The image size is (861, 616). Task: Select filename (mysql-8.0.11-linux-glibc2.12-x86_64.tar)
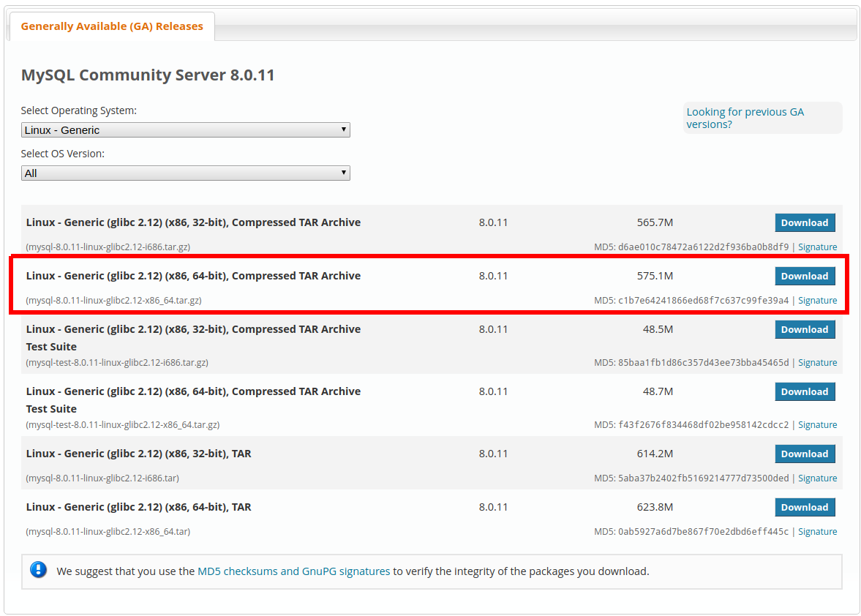click(108, 531)
